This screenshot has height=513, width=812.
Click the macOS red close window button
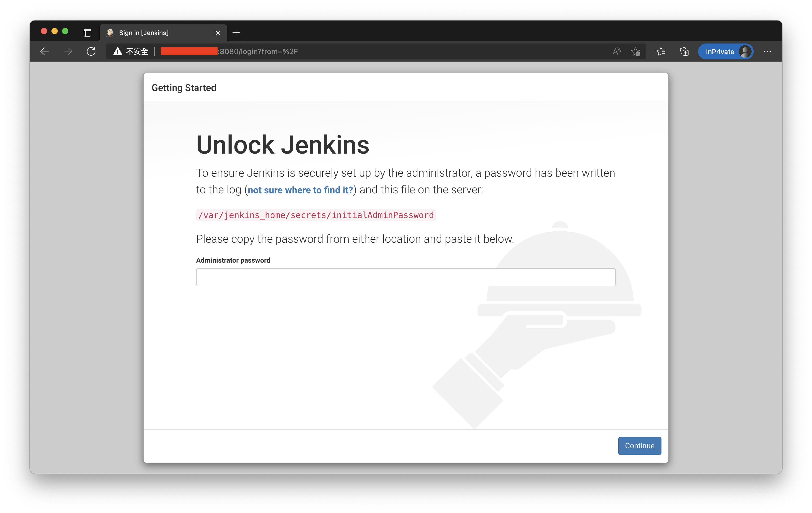click(x=44, y=31)
